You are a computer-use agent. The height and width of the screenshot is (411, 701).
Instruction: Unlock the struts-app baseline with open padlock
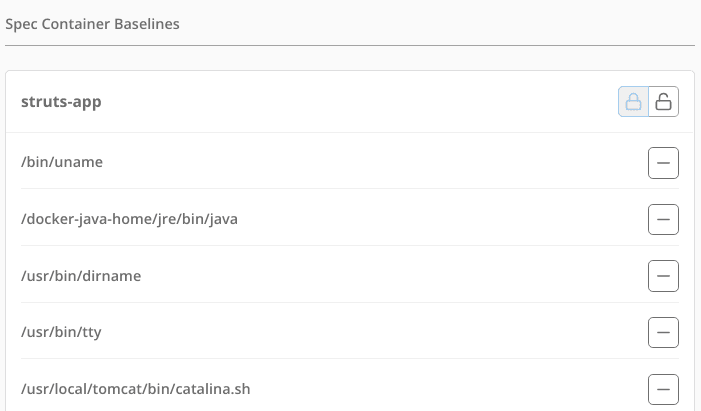click(663, 102)
